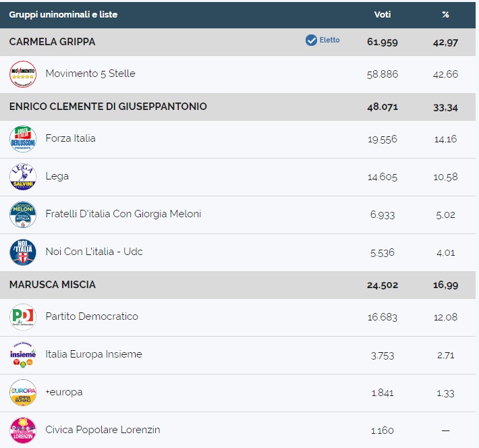Click the Partito Democratico list name
479x448 pixels.
point(92,316)
